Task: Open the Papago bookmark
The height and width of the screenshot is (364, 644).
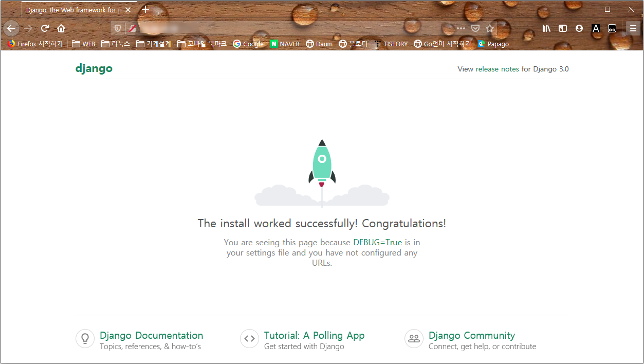Action: (x=493, y=44)
